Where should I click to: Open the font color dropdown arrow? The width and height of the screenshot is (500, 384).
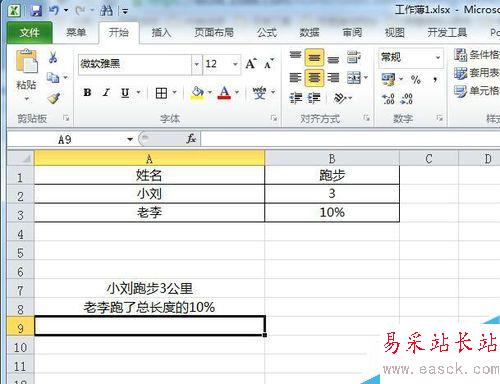tap(237, 92)
